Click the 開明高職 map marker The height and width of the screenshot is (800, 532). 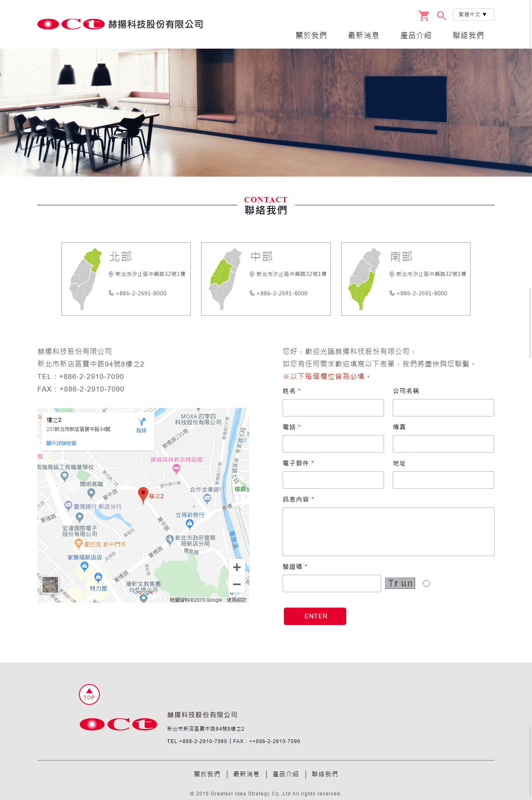pyautogui.click(x=91, y=493)
